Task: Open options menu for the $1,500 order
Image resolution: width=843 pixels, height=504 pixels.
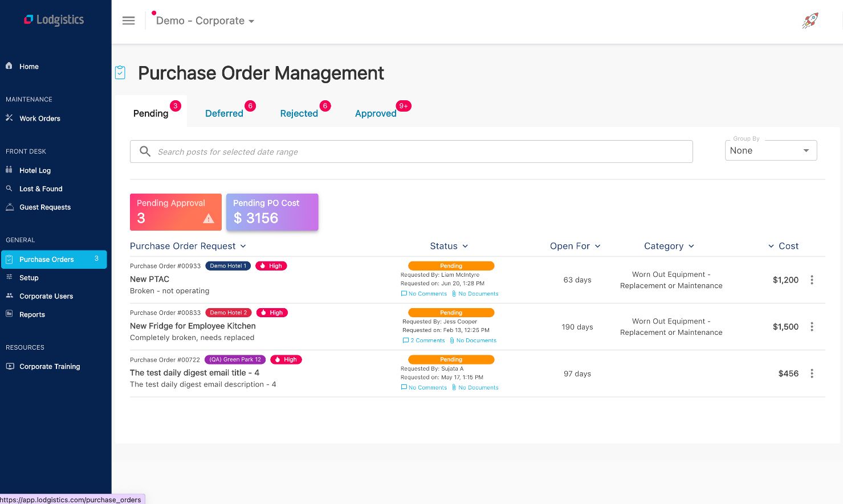Action: pos(812,327)
